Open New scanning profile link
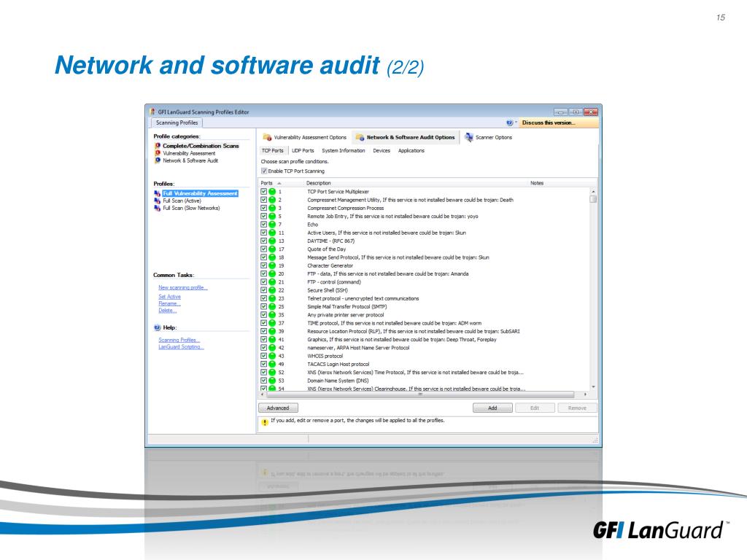This screenshot has width=747, height=560. click(x=183, y=287)
